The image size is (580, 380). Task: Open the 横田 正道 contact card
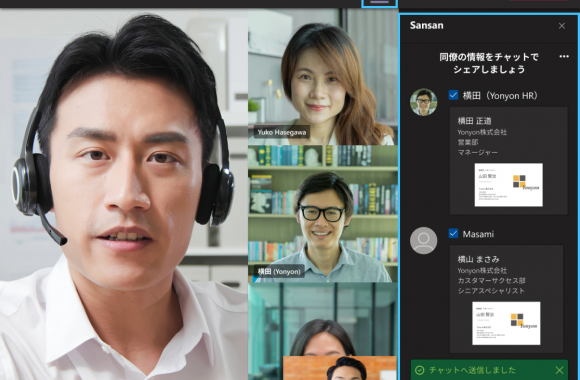(508, 161)
